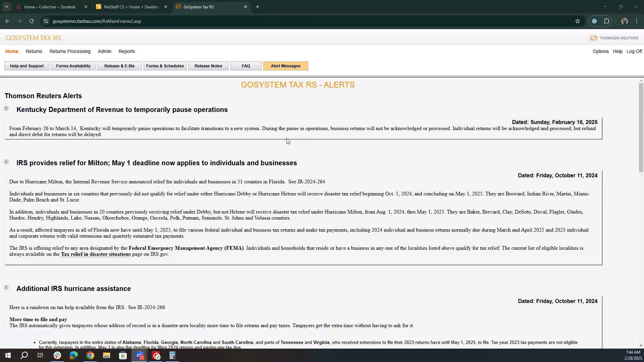The height and width of the screenshot is (362, 644).
Task: Collapse Additional IRS hurricane assistance alert
Action: pos(6,288)
